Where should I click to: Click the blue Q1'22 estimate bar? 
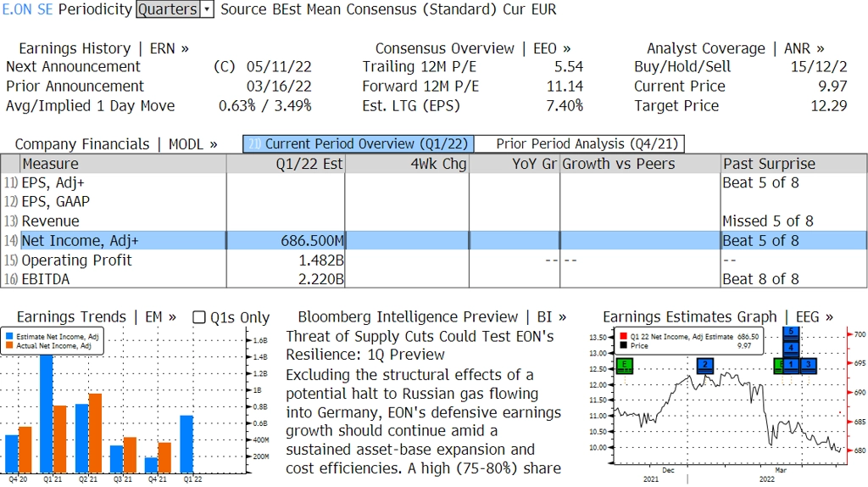pos(187,444)
